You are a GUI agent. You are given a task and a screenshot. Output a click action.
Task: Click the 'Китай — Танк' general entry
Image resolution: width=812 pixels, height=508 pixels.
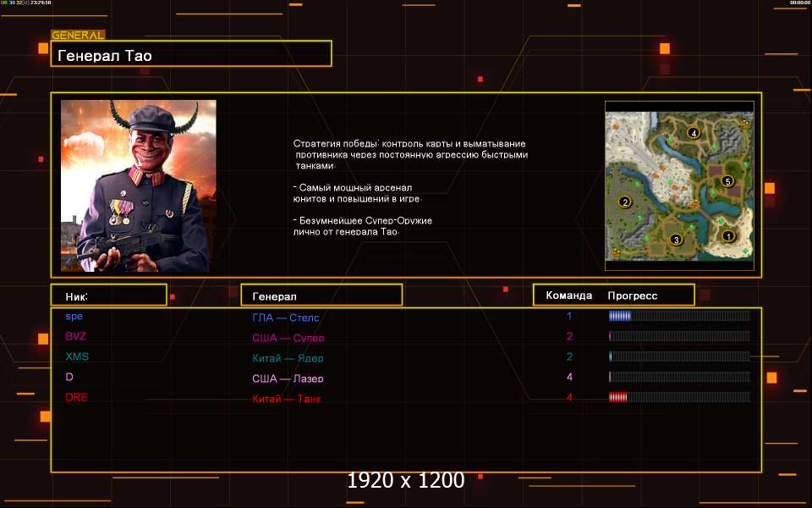tap(287, 399)
